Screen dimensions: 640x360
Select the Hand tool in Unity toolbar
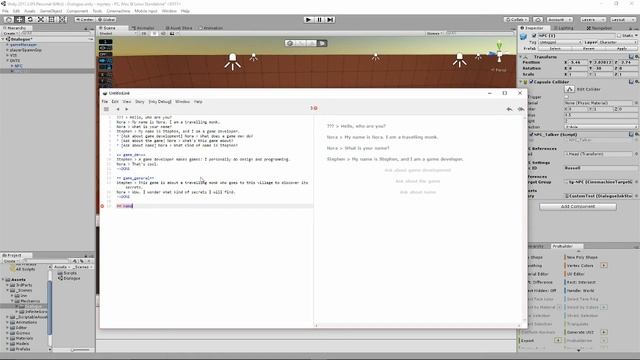pos(8,20)
